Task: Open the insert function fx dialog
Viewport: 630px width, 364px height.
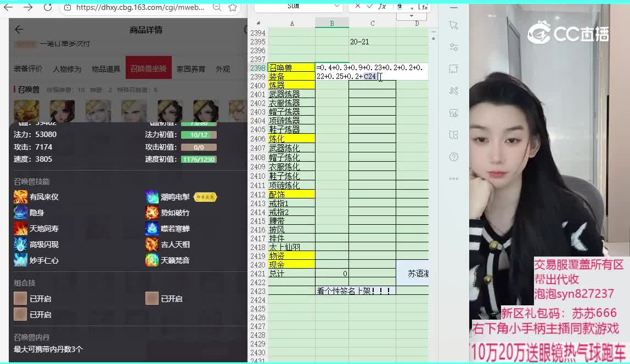Action: (x=382, y=6)
